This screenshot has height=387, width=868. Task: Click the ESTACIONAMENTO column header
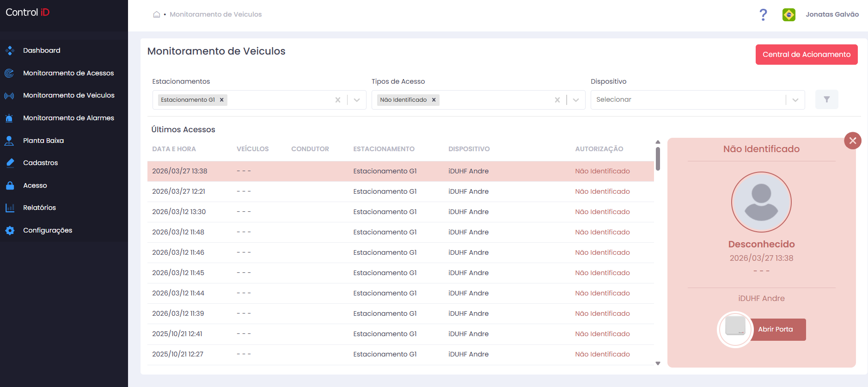pyautogui.click(x=384, y=149)
